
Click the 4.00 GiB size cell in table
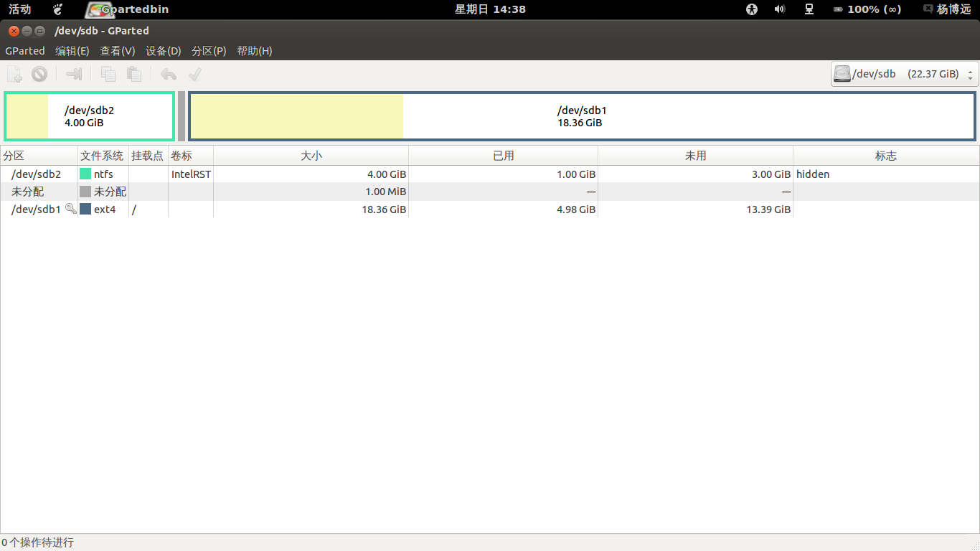[x=387, y=174]
